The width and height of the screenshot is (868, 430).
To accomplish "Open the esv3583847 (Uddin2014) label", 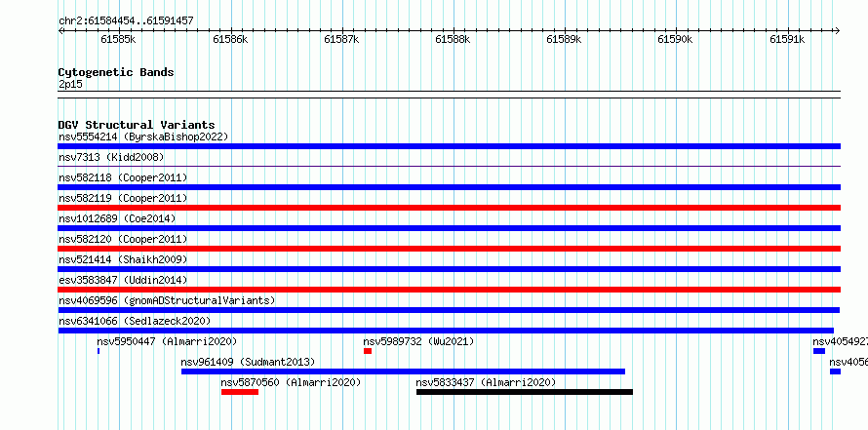I will coord(123,280).
